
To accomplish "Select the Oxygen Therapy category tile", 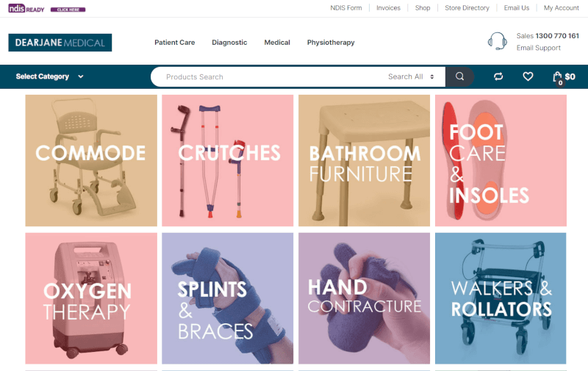I will (91, 298).
